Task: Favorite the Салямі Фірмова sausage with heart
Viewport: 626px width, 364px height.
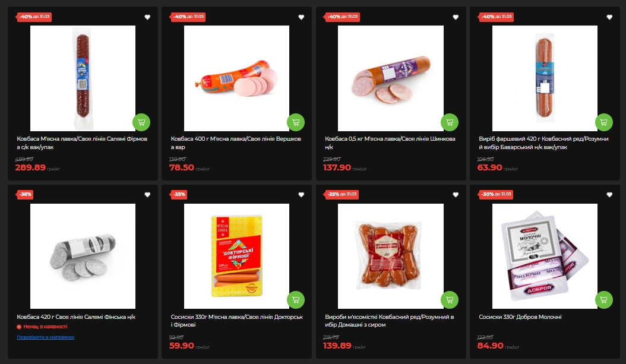Action: click(147, 17)
